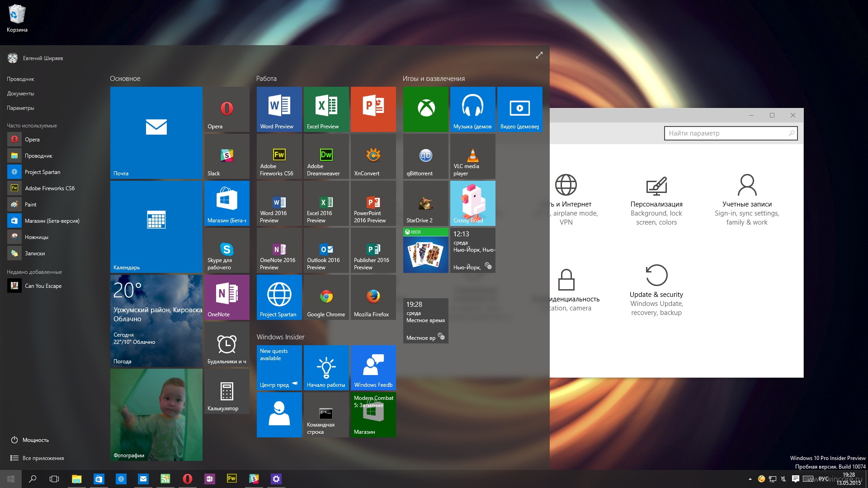The height and width of the screenshot is (488, 868).
Task: Open Outlook 2016 Preview tile
Action: (x=326, y=250)
